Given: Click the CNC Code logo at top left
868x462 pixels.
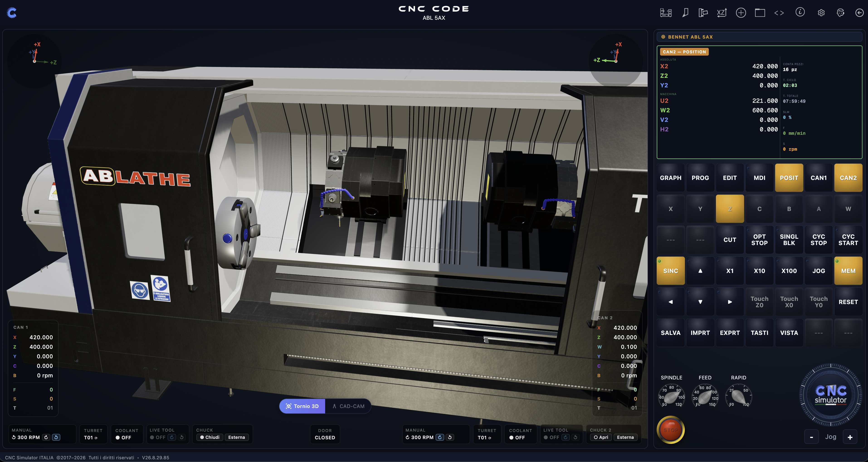Looking at the screenshot, I should pyautogui.click(x=12, y=13).
